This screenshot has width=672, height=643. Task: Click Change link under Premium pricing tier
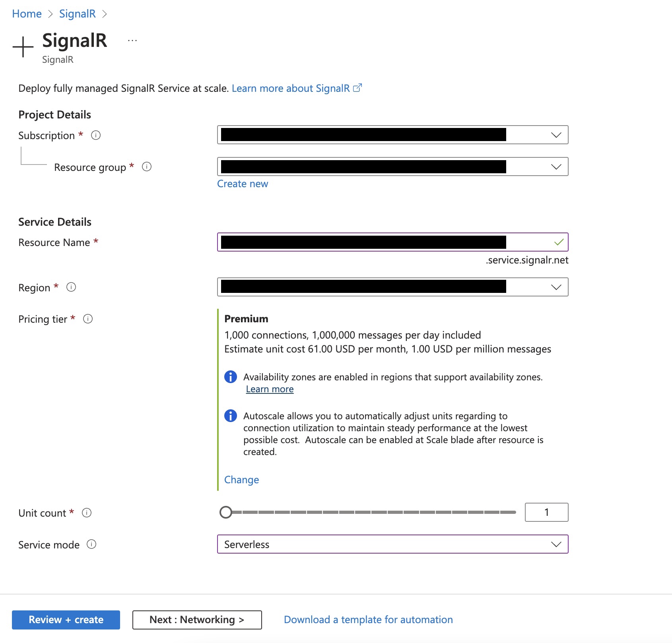(241, 480)
